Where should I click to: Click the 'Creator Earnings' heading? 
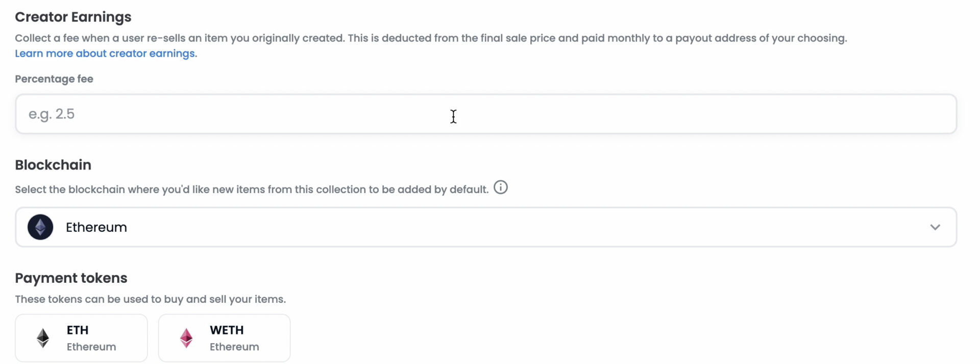[73, 17]
